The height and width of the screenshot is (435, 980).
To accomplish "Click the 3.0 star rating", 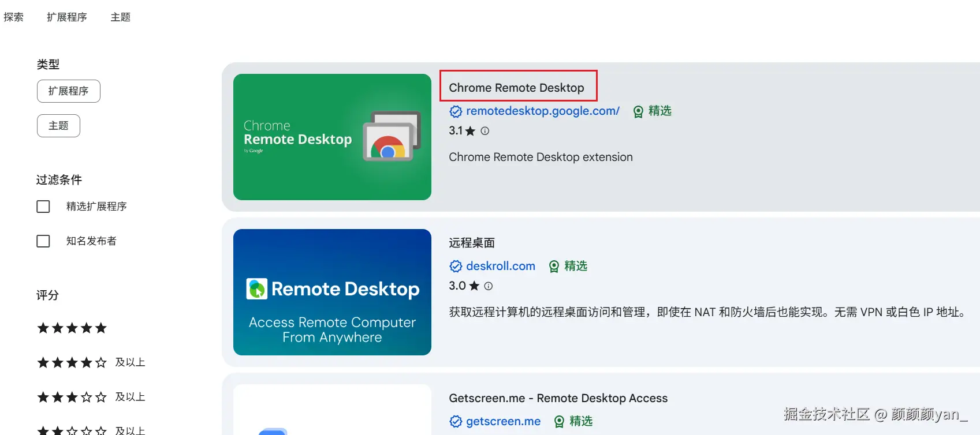I will click(464, 286).
